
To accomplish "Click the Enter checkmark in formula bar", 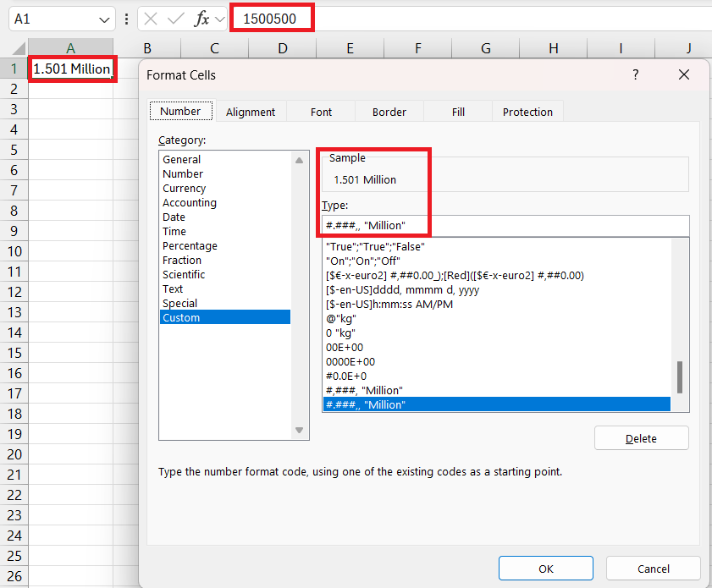I will click(x=175, y=19).
